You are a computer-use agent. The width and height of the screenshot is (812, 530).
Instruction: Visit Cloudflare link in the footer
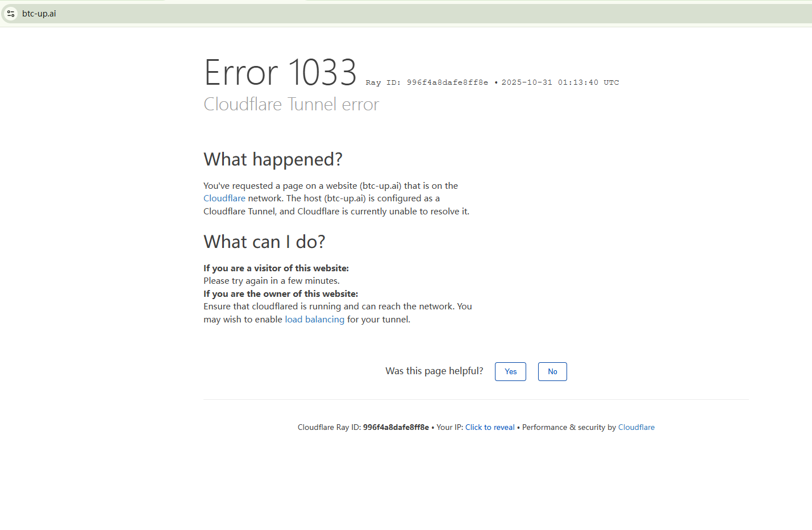(x=636, y=428)
